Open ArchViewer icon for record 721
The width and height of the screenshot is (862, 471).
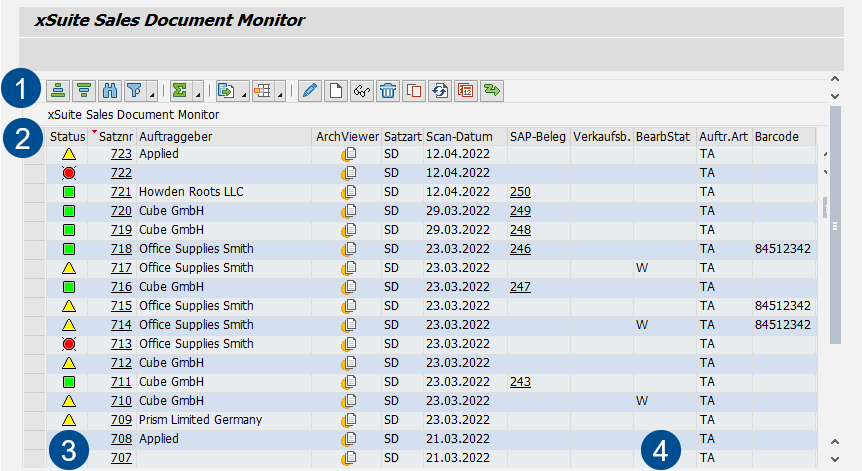tap(349, 192)
